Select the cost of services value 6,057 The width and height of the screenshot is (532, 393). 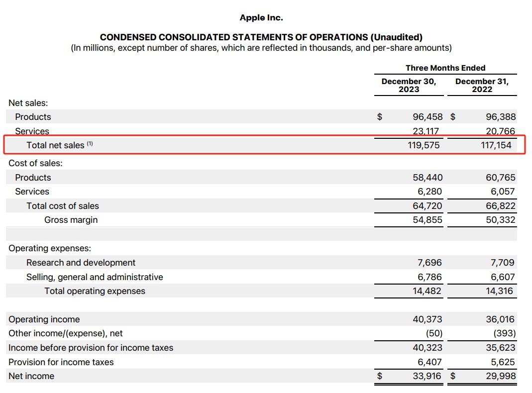pos(503,192)
